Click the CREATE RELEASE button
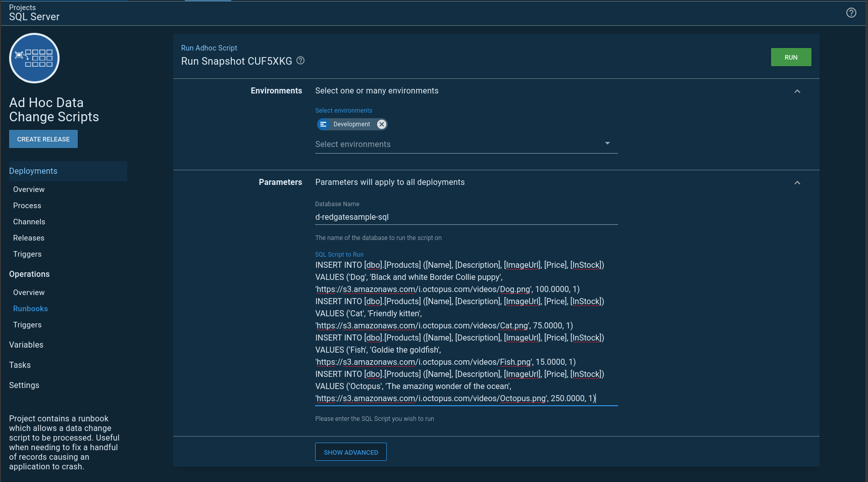The image size is (868, 482). pyautogui.click(x=43, y=139)
